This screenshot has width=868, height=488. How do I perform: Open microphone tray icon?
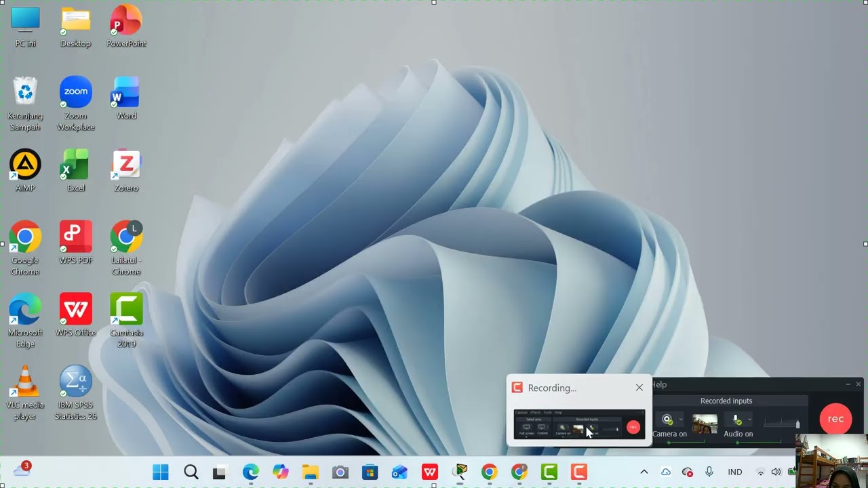[709, 472]
